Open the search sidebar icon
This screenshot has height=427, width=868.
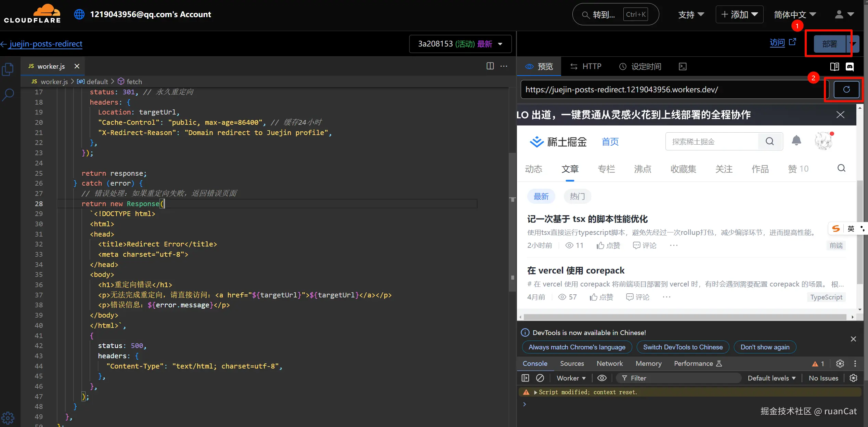coord(8,95)
